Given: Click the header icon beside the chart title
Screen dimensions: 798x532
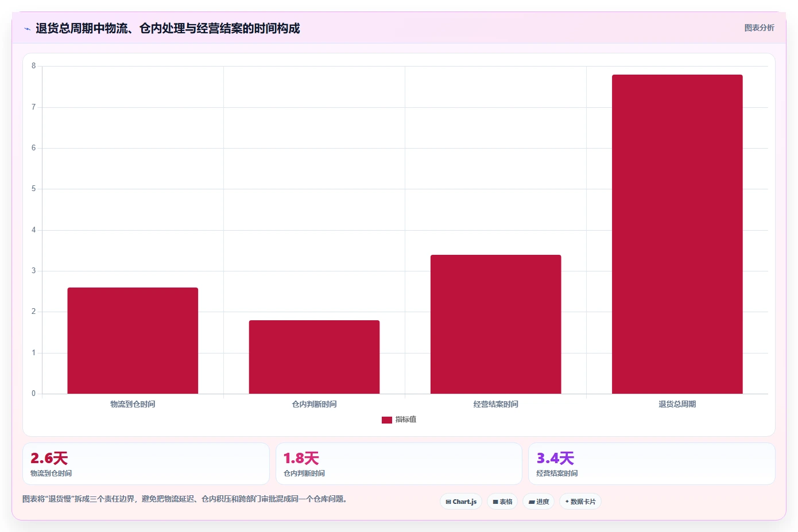Looking at the screenshot, I should [x=27, y=29].
